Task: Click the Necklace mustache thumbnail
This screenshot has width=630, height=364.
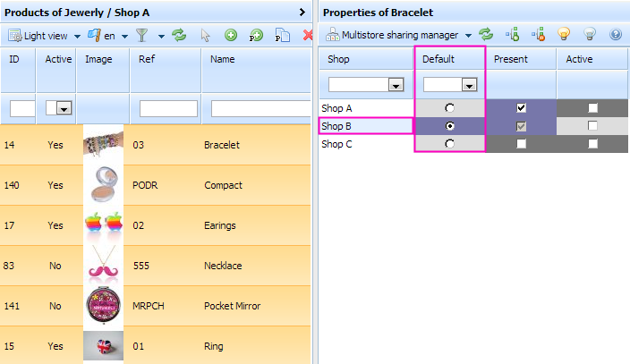Action: pos(103,263)
